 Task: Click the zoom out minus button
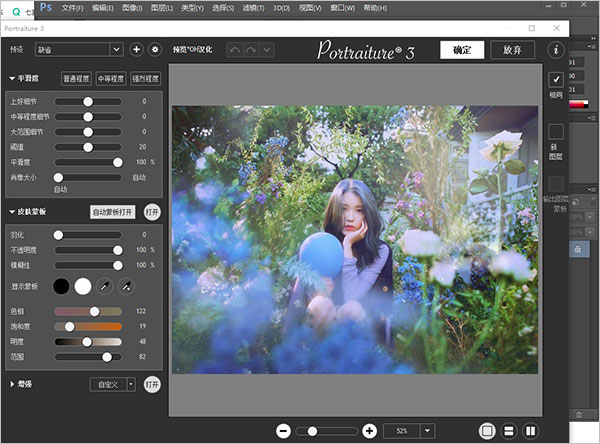tap(283, 430)
